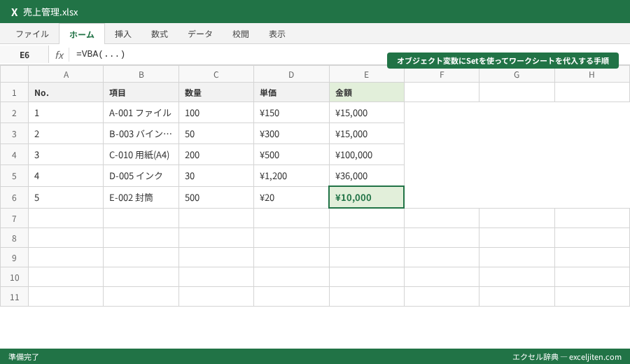630x364 pixels.
Task: Select column E header
Action: (x=366, y=74)
